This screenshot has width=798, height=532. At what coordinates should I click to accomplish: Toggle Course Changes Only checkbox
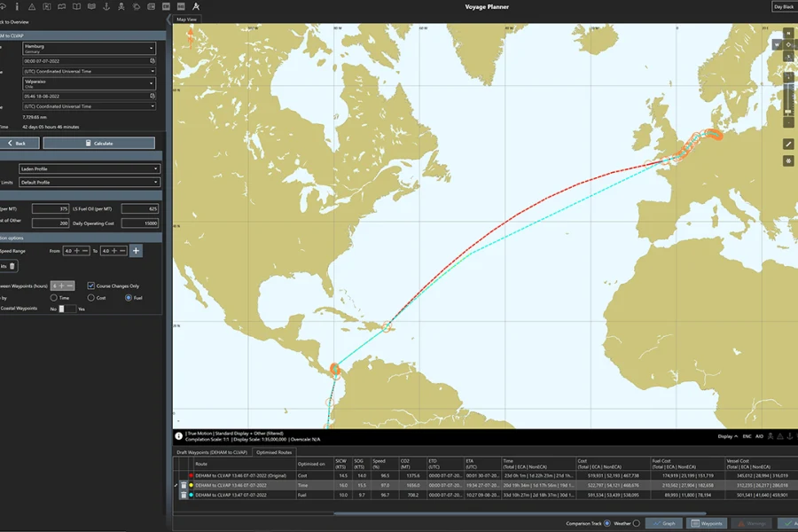(90, 286)
